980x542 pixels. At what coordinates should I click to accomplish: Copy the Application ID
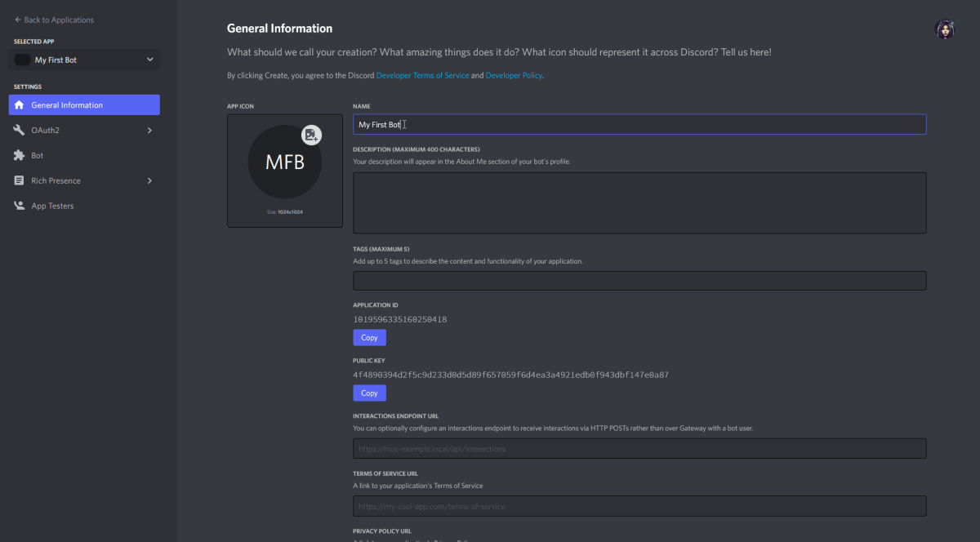pos(369,337)
